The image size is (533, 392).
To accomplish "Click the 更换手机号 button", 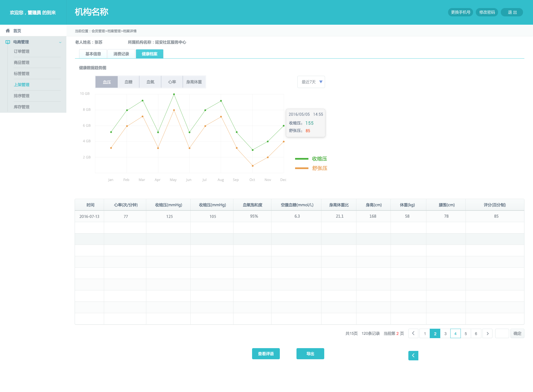I will pyautogui.click(x=461, y=12).
